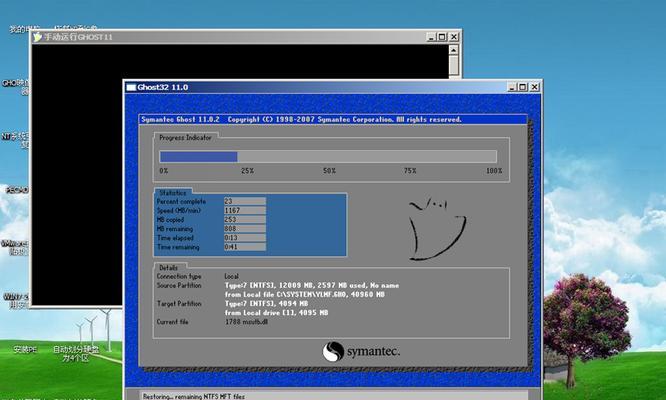Select the 安装PE desktop shortcut label
Image resolution: width=666 pixels, height=400 pixels.
tap(25, 349)
